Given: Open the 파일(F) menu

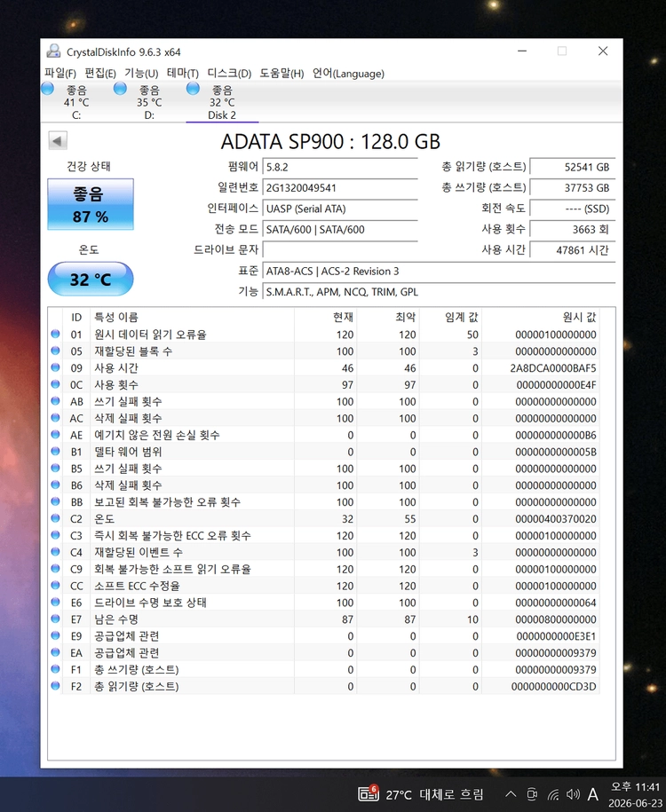Looking at the screenshot, I should 60,73.
